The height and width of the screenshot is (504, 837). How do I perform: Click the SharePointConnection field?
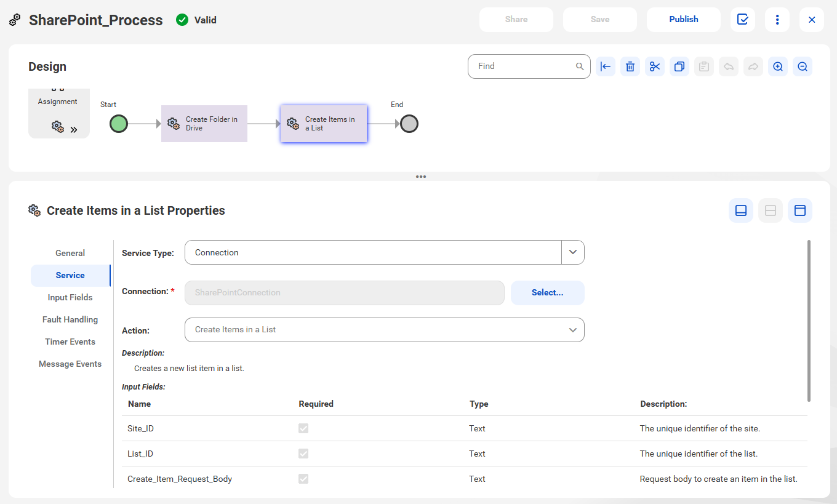[345, 293]
